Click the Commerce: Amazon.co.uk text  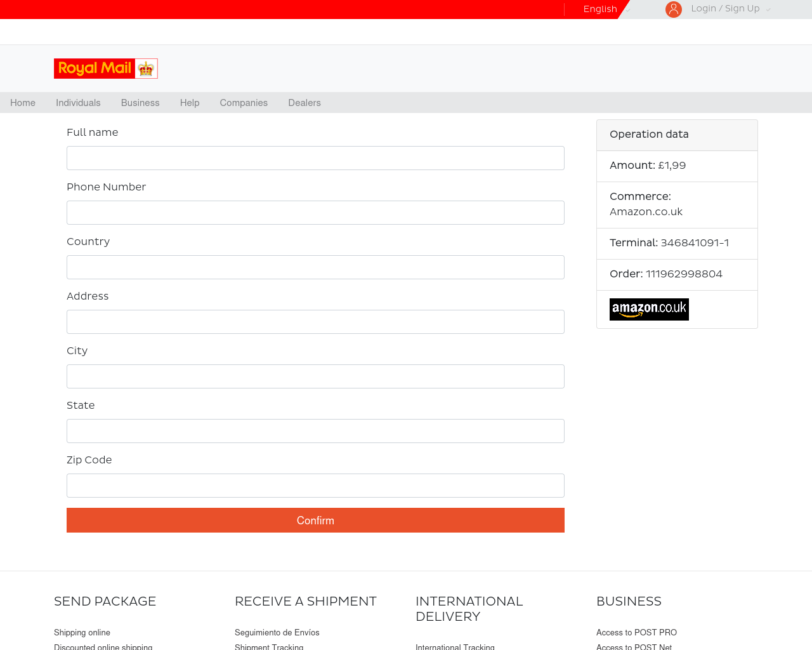646,204
